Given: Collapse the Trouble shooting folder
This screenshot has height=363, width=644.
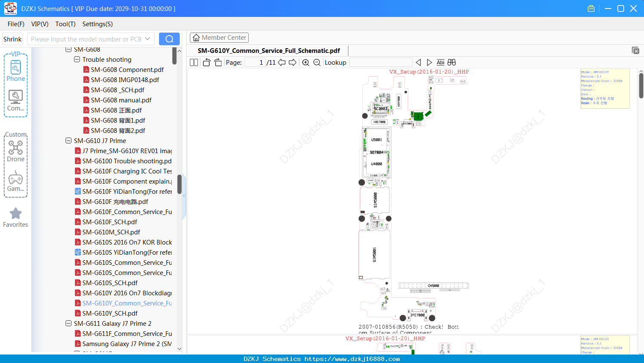Looking at the screenshot, I should 77,59.
